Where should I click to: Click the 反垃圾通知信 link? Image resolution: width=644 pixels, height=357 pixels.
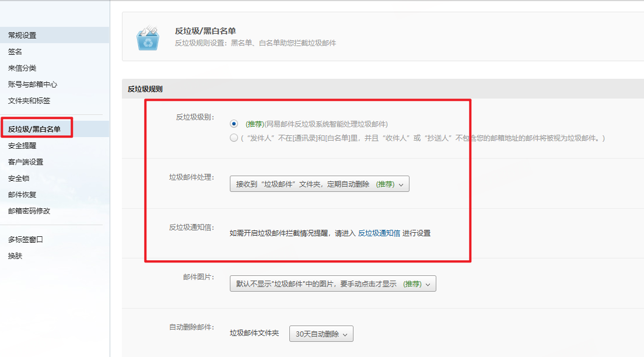pos(379,233)
